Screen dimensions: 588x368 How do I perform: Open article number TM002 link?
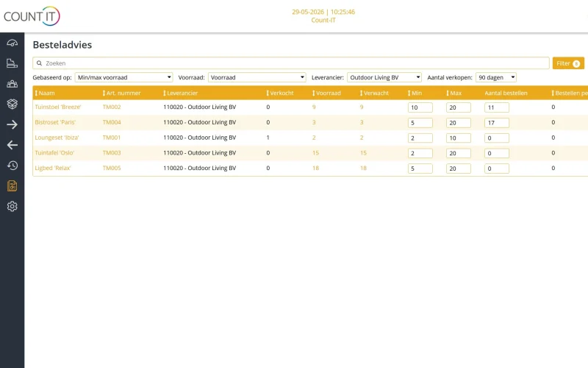(112, 107)
